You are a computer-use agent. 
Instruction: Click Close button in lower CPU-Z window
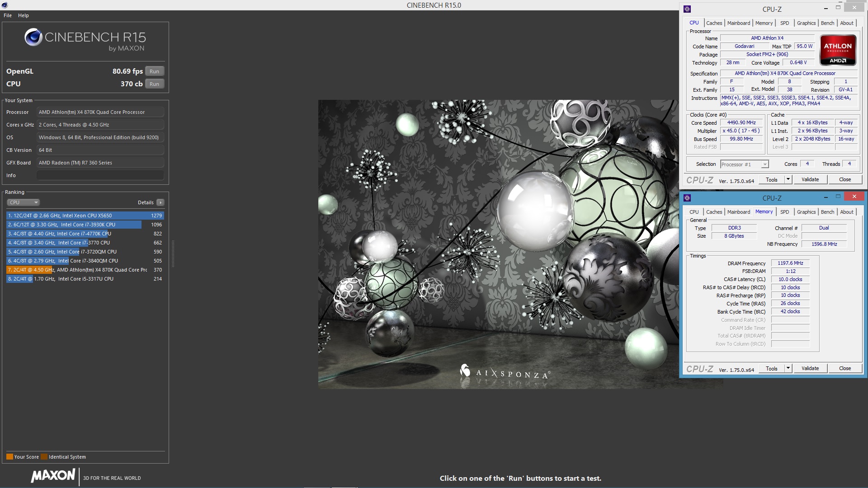845,369
